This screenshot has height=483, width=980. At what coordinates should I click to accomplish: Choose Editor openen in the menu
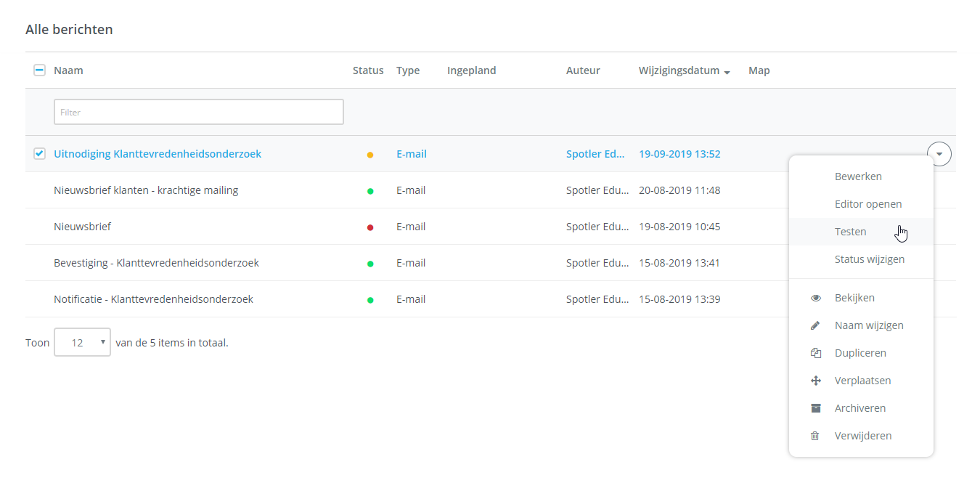point(867,204)
